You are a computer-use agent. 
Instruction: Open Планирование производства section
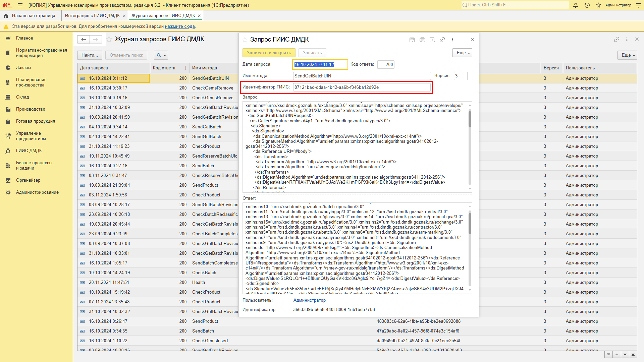[x=31, y=82]
